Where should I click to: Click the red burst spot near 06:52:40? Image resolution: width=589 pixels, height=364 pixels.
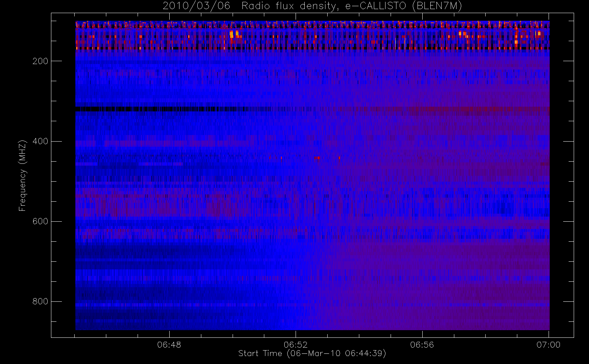317,158
